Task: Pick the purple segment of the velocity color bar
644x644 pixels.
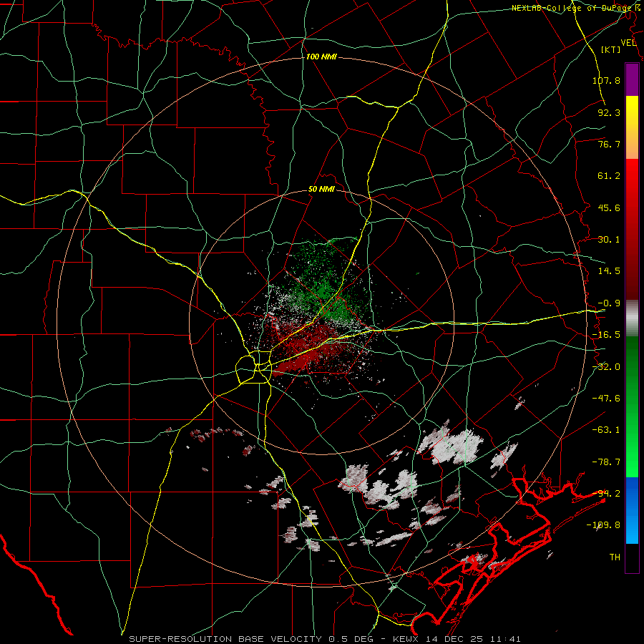Action: tap(632, 79)
